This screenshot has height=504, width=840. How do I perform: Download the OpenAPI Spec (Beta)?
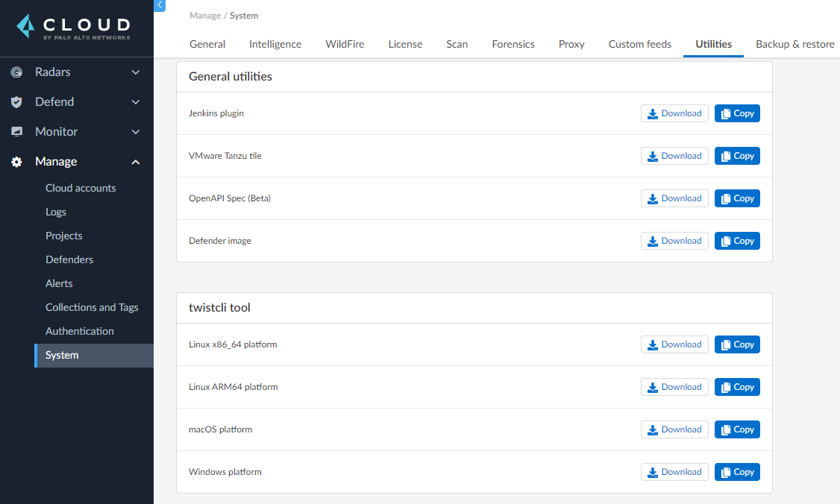pos(674,198)
